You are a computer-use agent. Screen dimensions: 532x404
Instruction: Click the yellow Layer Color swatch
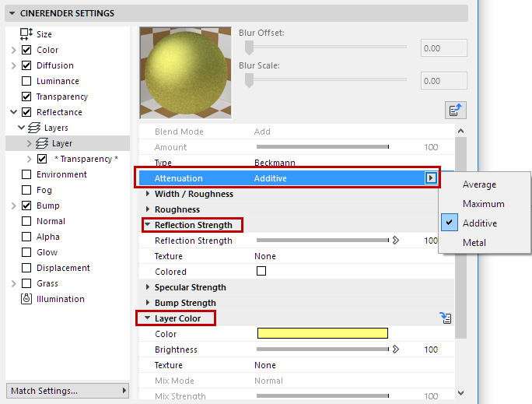click(322, 333)
